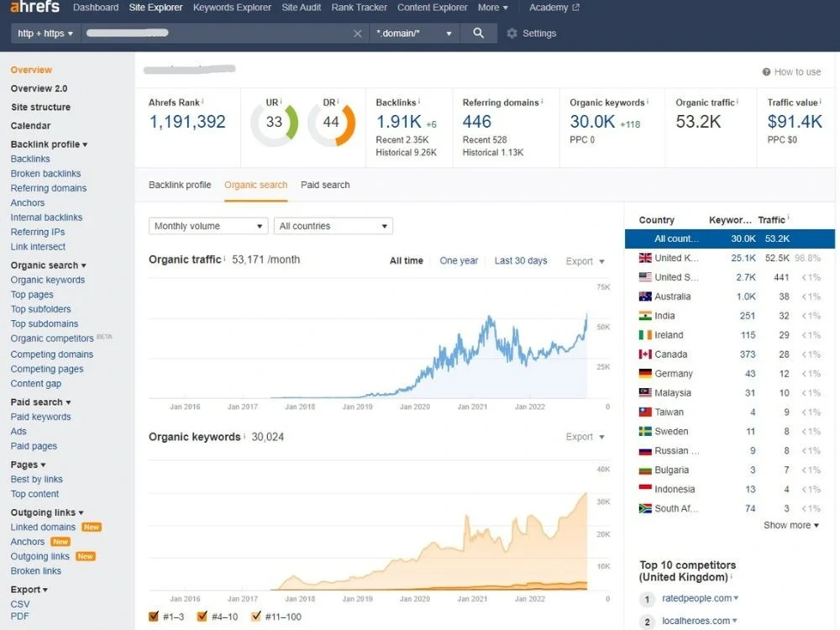The width and height of the screenshot is (840, 630).
Task: Click United Kingdom flag in country list
Action: tap(645, 258)
